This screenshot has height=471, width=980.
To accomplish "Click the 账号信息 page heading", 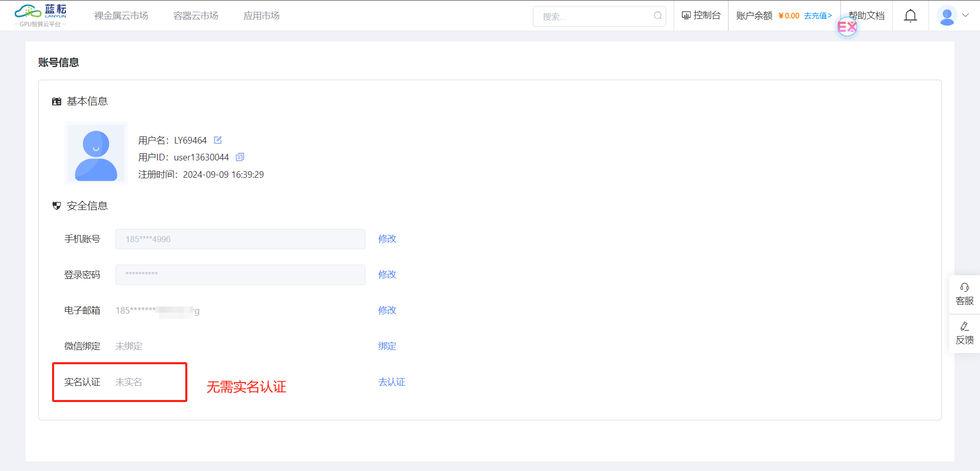I will pos(59,62).
